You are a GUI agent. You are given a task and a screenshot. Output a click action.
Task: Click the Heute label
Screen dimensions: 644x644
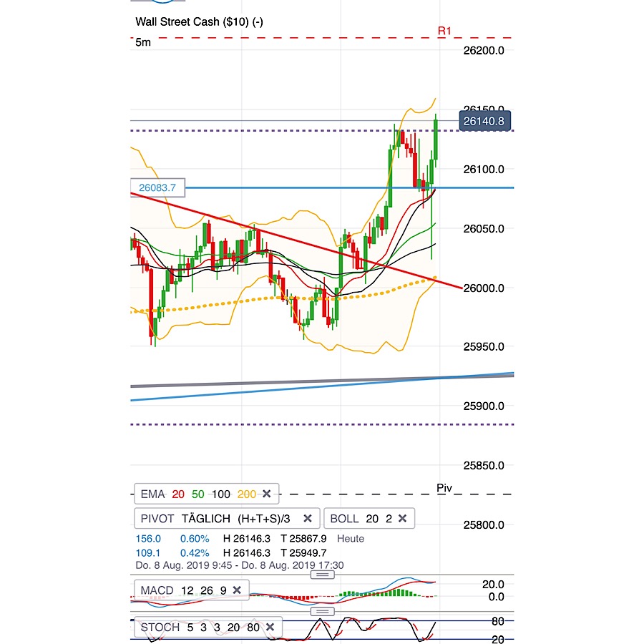(x=350, y=538)
